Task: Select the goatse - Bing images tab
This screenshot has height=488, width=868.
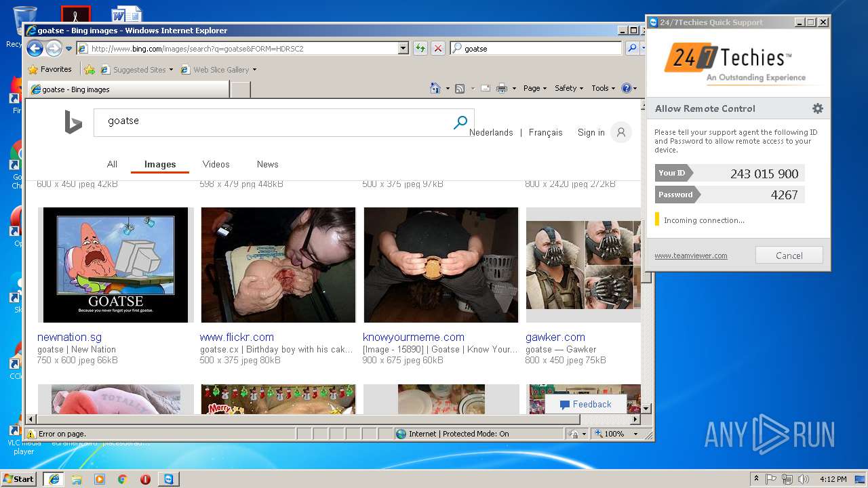Action: [127, 89]
